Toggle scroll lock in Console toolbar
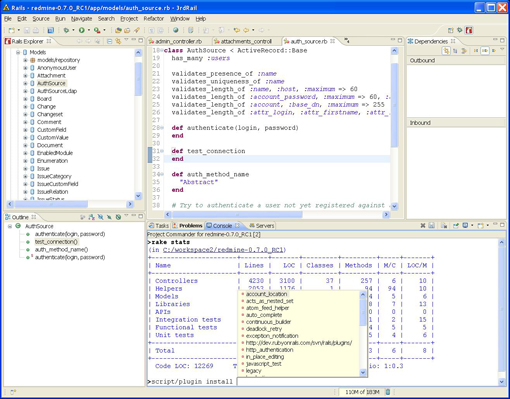The height and width of the screenshot is (399, 510). [x=444, y=226]
